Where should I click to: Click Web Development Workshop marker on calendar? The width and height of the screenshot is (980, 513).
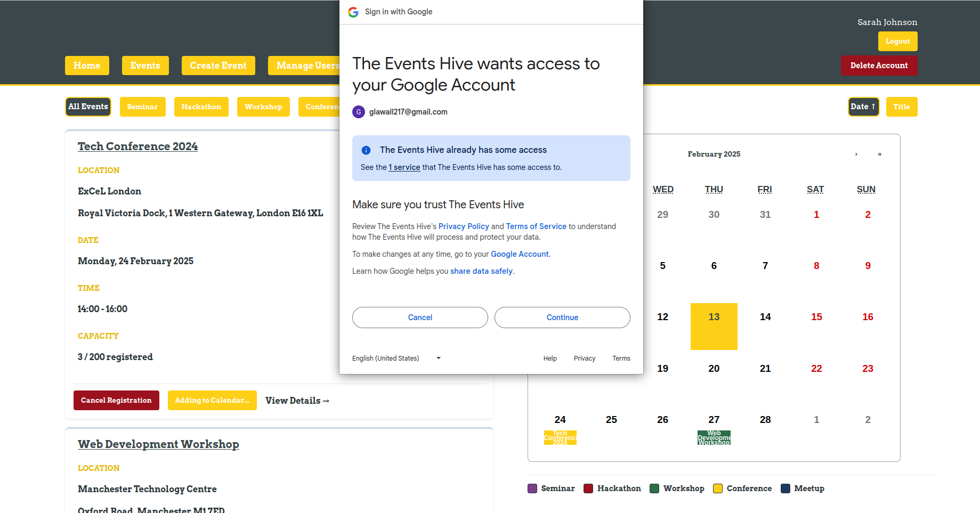pos(714,438)
